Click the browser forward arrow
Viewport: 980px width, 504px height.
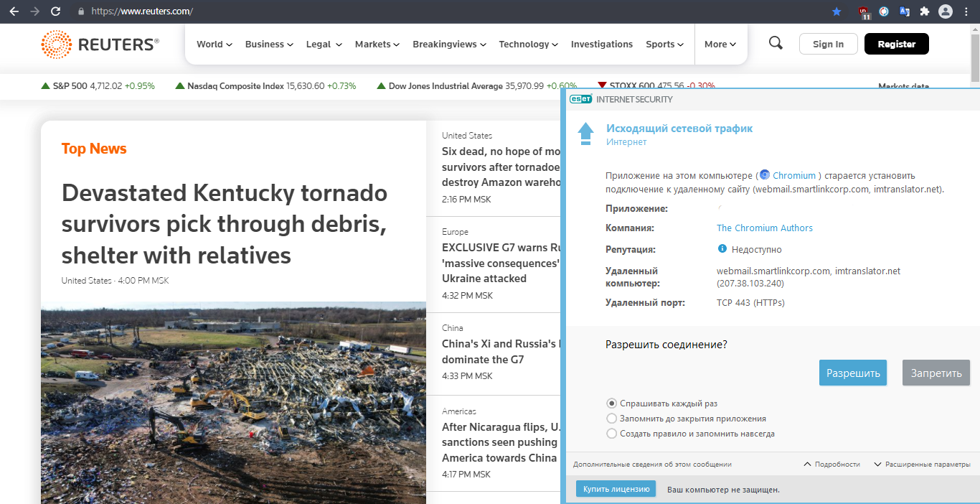(34, 11)
